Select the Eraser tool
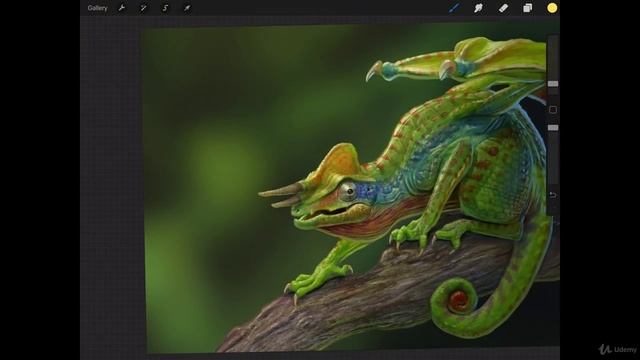The height and width of the screenshot is (360, 640). 503,8
